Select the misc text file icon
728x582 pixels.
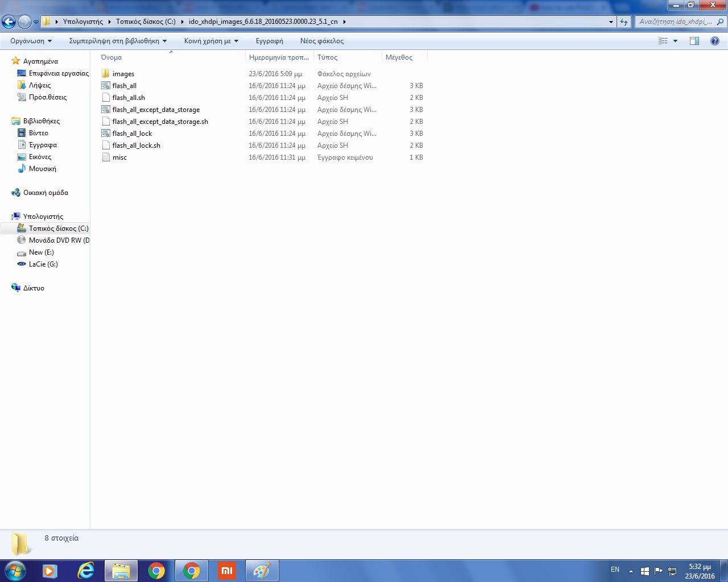pos(106,157)
